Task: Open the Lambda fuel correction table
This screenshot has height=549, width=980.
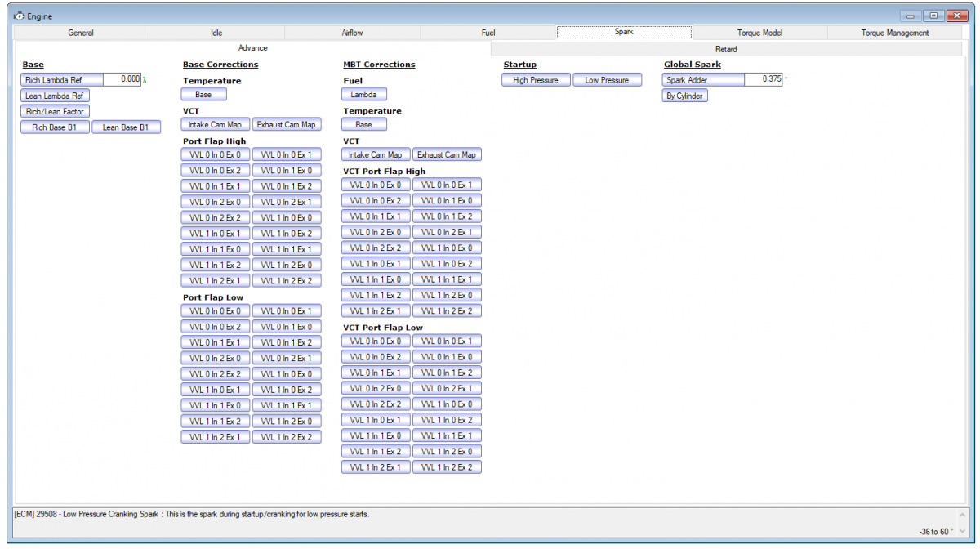Action: pos(363,94)
